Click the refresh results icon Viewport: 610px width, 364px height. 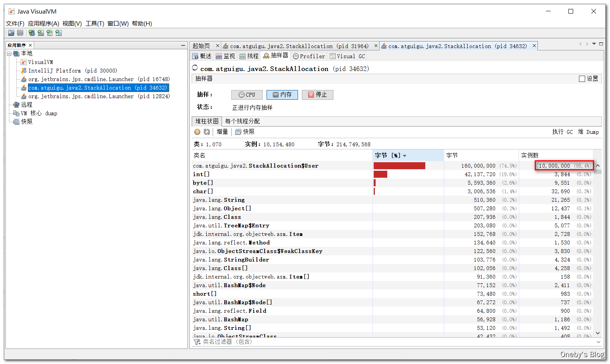coord(207,132)
